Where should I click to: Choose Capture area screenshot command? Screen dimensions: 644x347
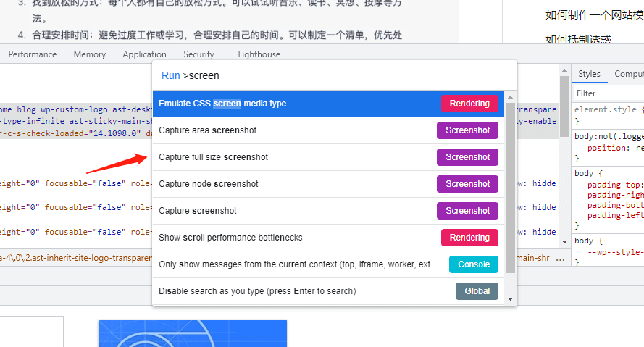click(328, 130)
